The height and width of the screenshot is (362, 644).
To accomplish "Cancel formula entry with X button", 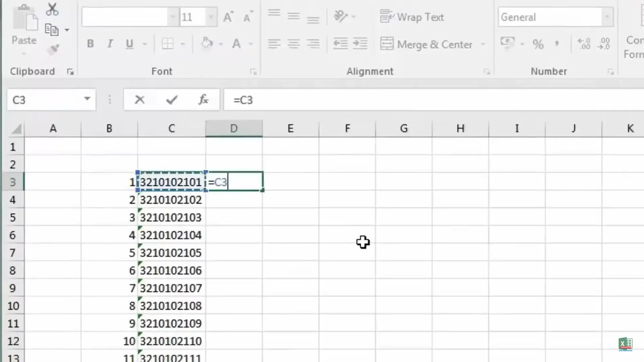I will [140, 100].
